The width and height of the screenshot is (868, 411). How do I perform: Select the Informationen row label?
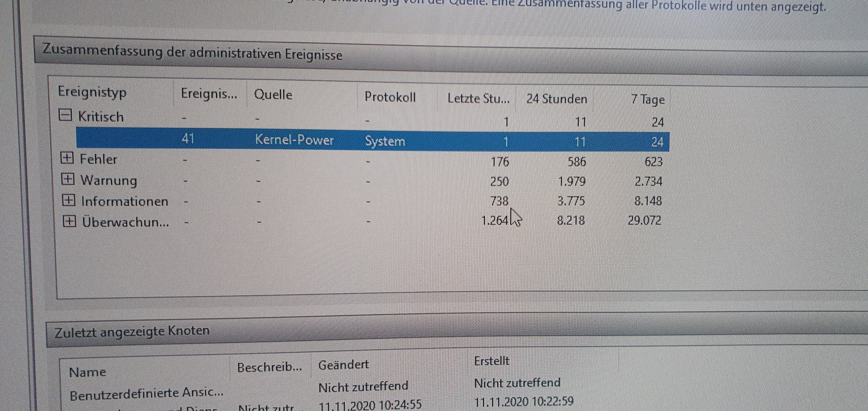coord(124,201)
